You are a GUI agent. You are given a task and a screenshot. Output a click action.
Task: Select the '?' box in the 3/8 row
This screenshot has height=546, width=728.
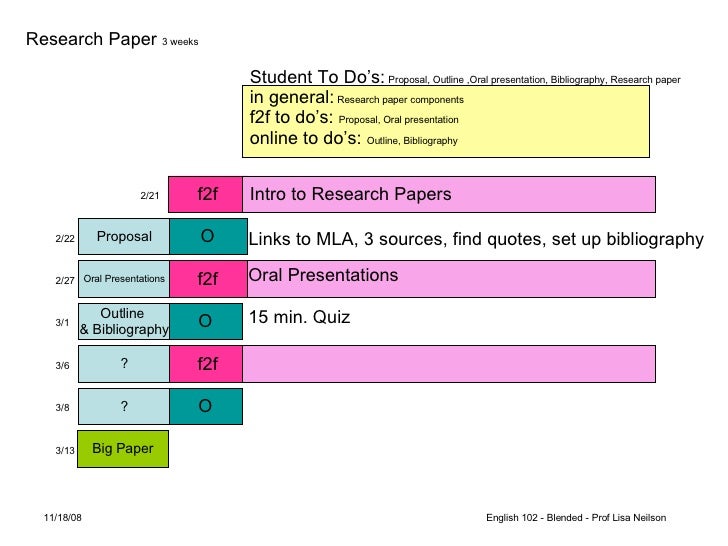(x=124, y=406)
